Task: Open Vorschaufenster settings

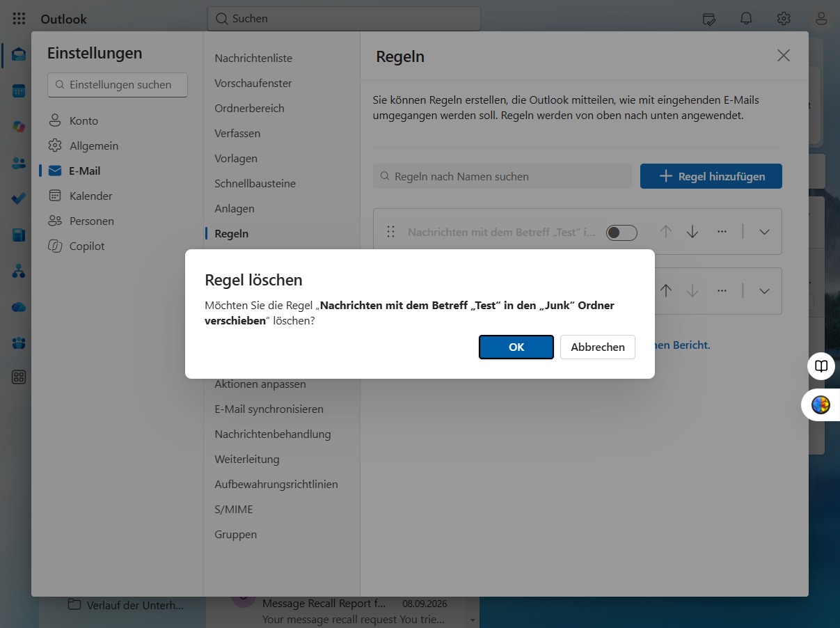Action: (x=253, y=84)
